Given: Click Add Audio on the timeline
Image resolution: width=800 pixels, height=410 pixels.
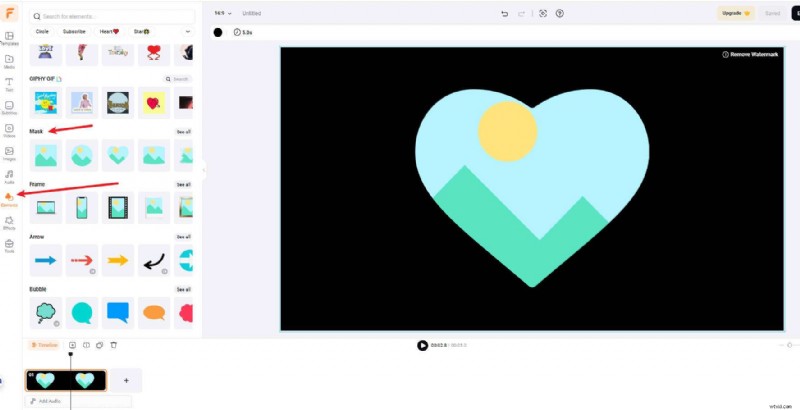Looking at the screenshot, I should click(78, 401).
